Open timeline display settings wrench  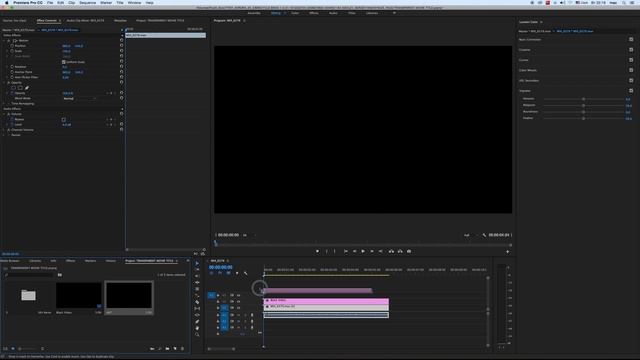coord(245,273)
